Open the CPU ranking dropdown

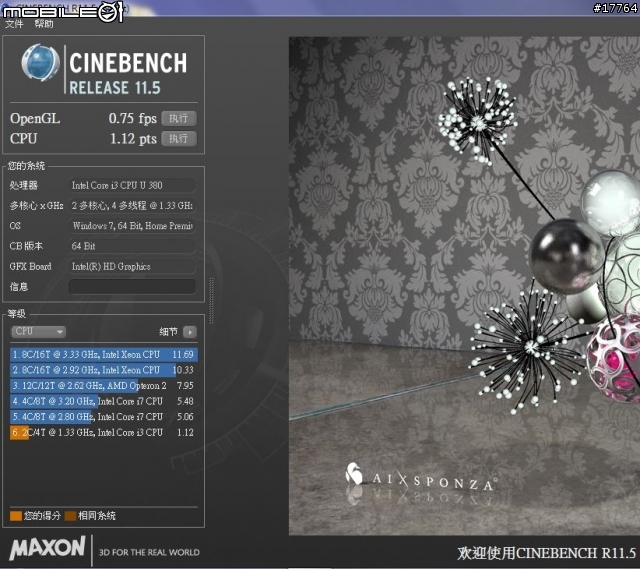pyautogui.click(x=38, y=331)
